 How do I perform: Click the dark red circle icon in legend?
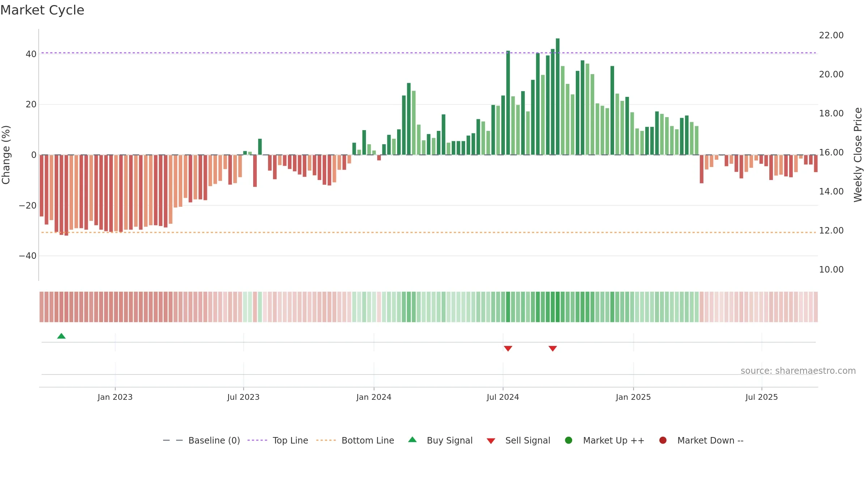tap(663, 440)
